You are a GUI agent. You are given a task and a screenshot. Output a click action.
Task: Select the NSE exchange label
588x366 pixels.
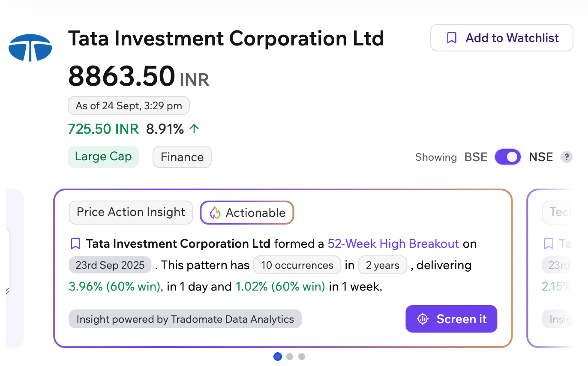pyautogui.click(x=541, y=157)
